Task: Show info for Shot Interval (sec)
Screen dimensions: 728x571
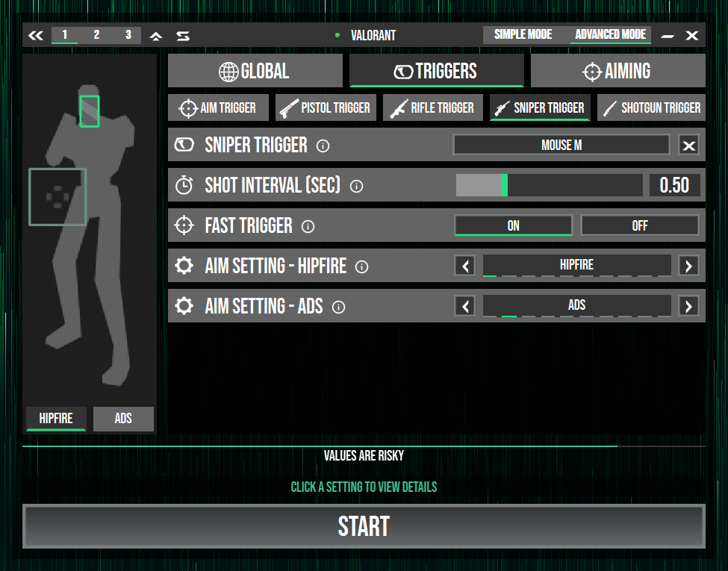Action: coord(356,186)
